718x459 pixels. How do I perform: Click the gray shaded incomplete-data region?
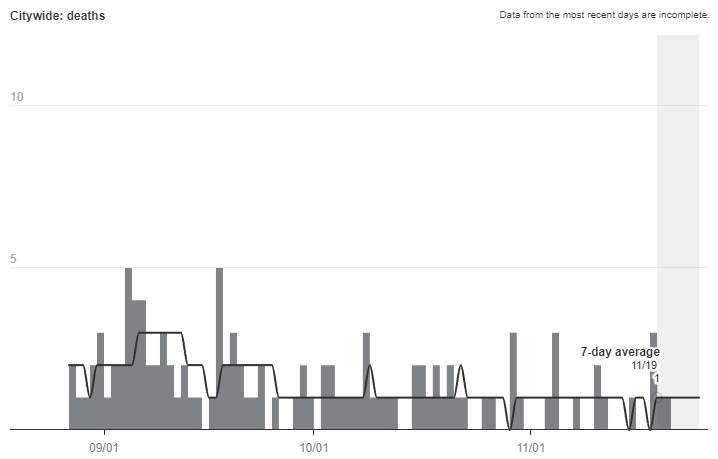point(677,200)
